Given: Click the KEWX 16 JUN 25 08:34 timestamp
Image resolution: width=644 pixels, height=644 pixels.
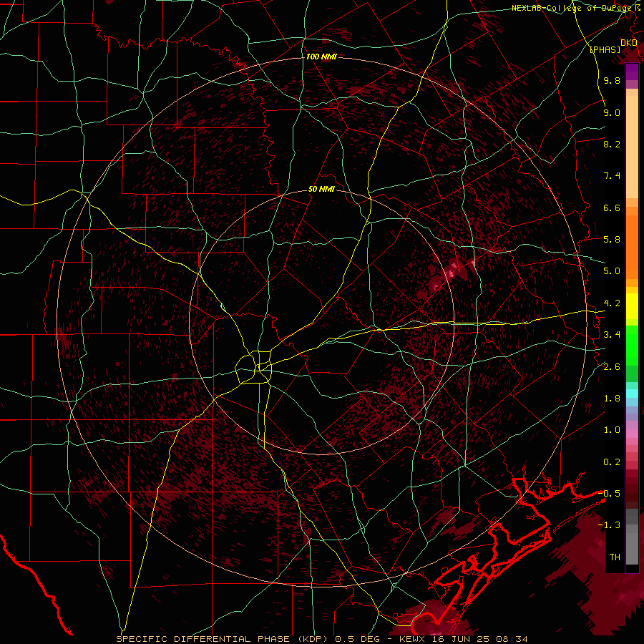Looking at the screenshot, I should [463, 639].
